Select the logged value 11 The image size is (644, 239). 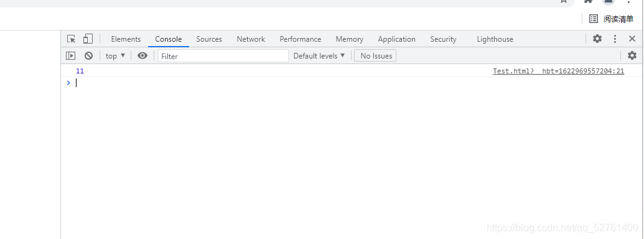coord(80,71)
